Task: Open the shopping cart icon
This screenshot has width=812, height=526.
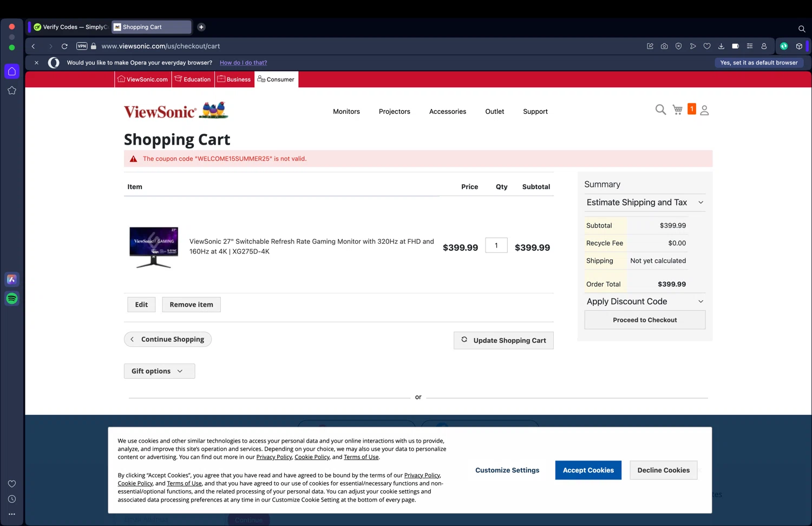Action: pos(678,110)
